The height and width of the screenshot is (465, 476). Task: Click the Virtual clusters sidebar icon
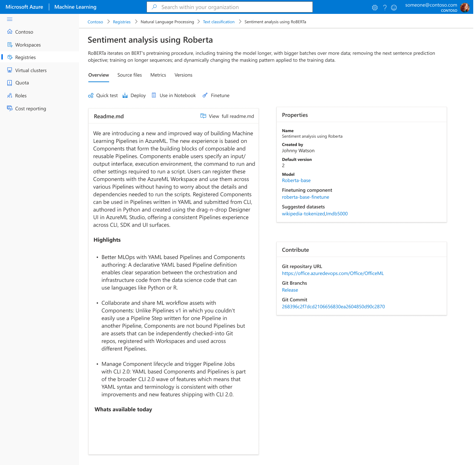click(x=10, y=70)
